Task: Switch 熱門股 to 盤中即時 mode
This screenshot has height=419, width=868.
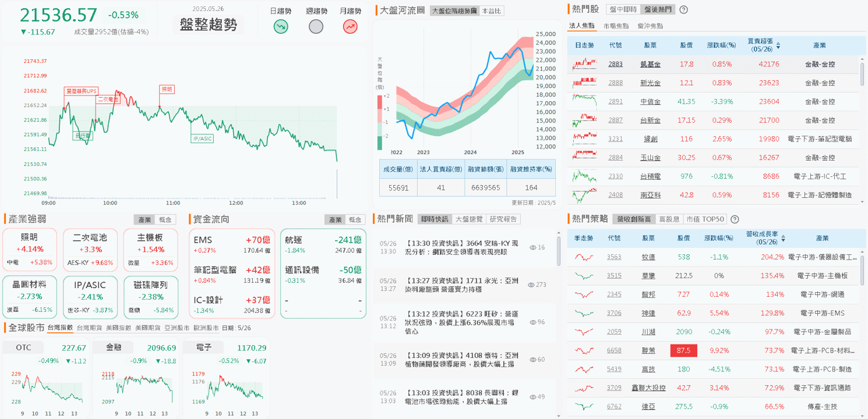Action: click(623, 9)
